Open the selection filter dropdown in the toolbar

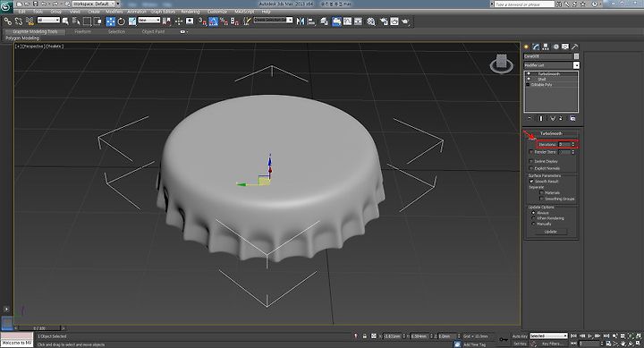[x=48, y=20]
